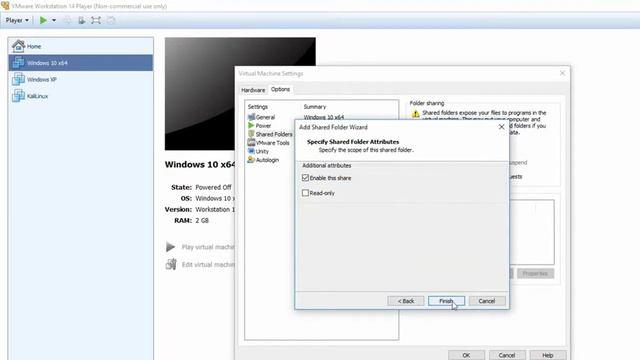Click the VMware Tools settings icon
Screen dimensions: 640x360
click(251, 142)
